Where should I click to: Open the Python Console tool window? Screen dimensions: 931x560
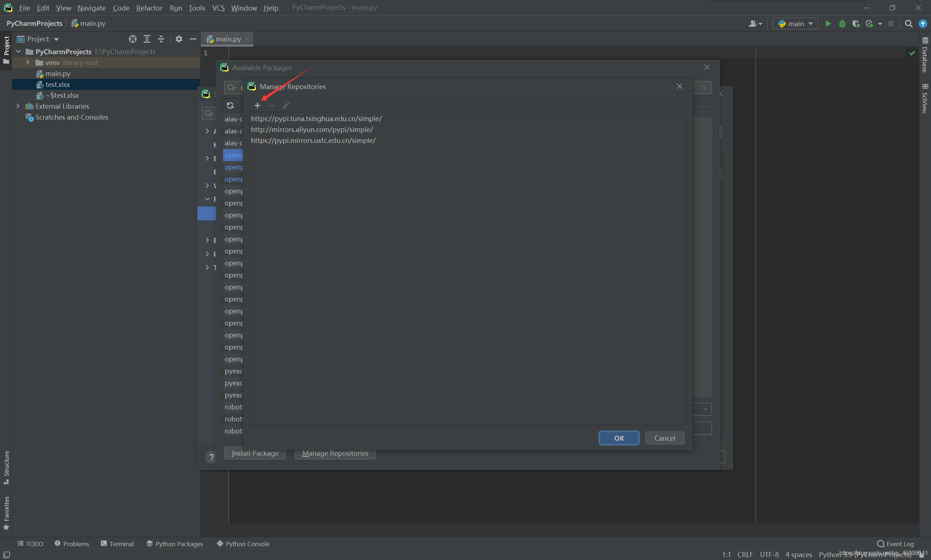coord(243,544)
